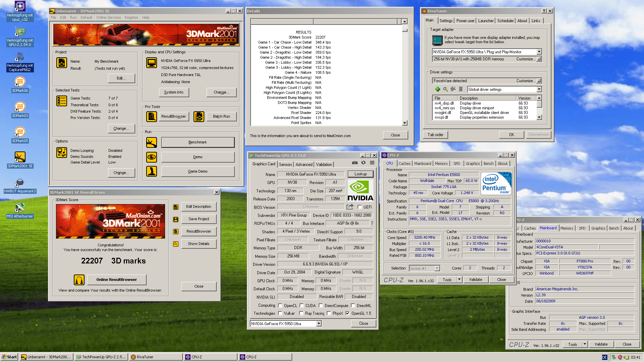This screenshot has height=362, width=644.
Task: Refresh GPU-Z with the refresh icon
Action: click(363, 163)
